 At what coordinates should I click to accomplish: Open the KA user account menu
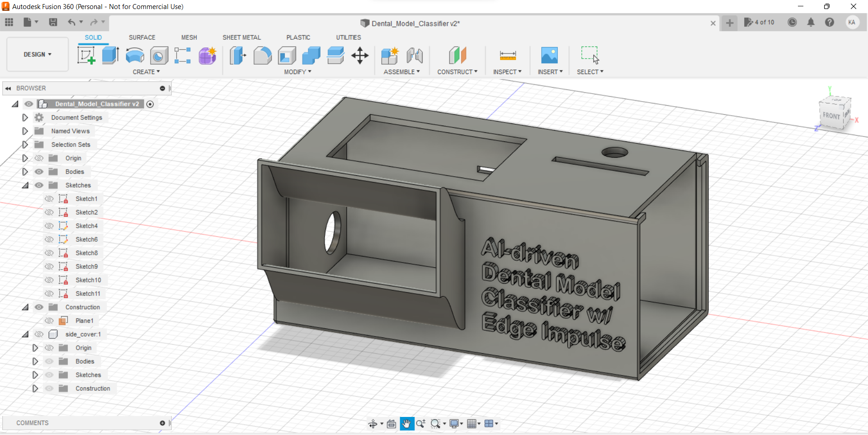[x=852, y=22]
